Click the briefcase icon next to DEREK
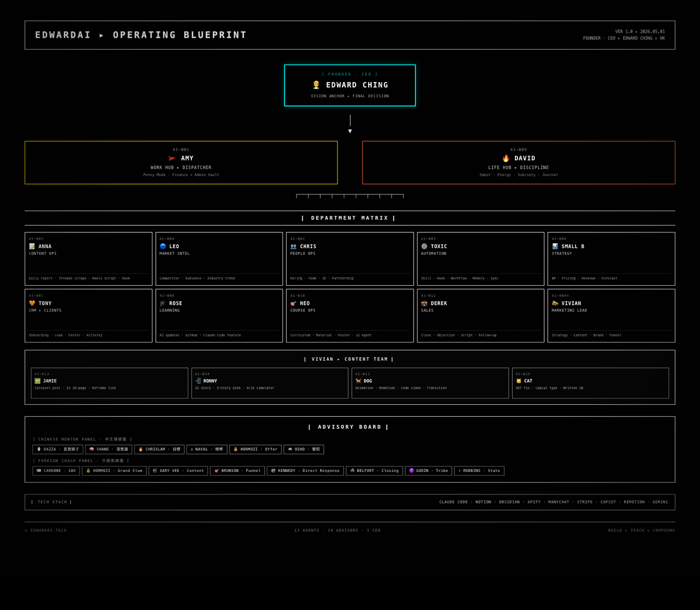The image size is (700, 610). (x=424, y=303)
